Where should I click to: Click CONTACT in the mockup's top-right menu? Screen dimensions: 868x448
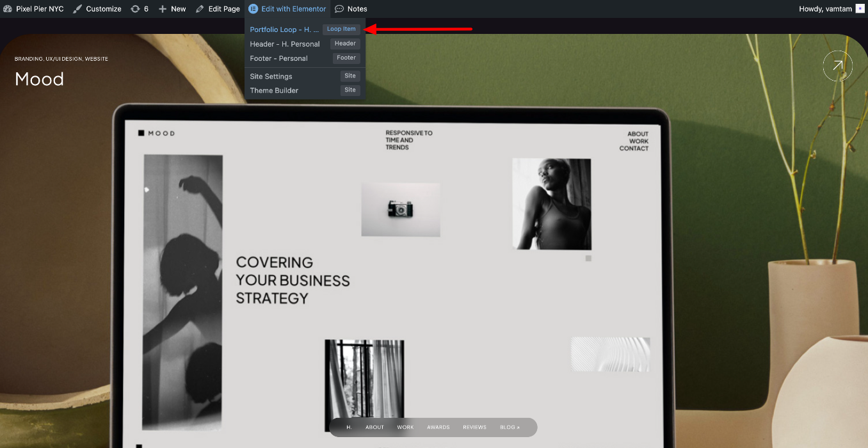[634, 148]
